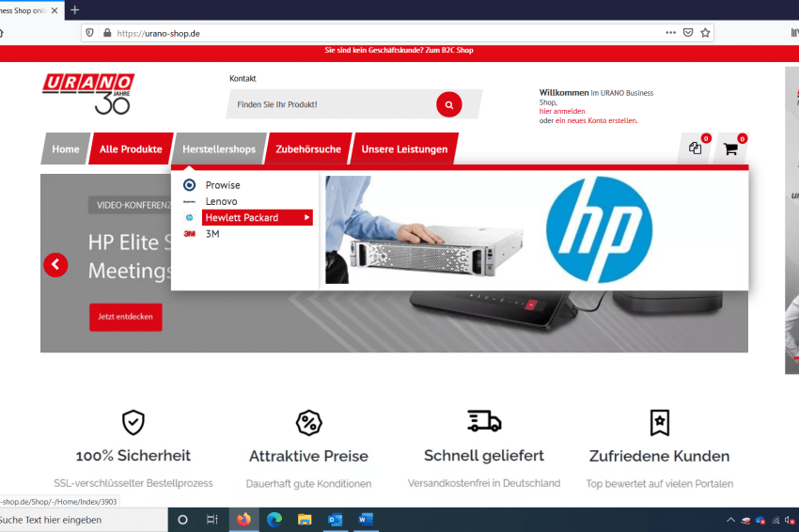Image resolution: width=799 pixels, height=532 pixels.
Task: Click the Save to Pocket icon
Action: (x=688, y=33)
